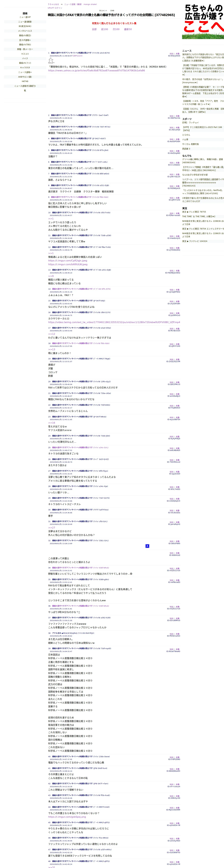Open sidebar news 中川翔子、双子の名前
This screenshot has height=868, width=224.
203,81
